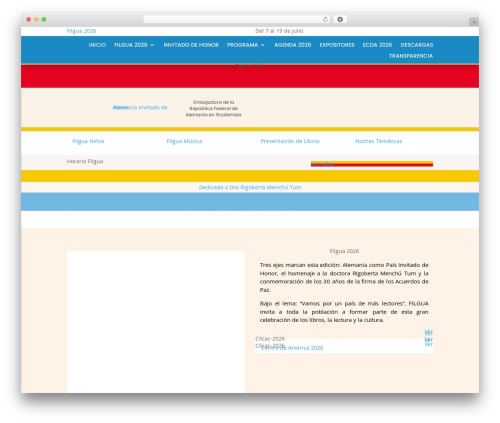Click the Filgua 2026 heading above paragraph
This screenshot has height=423, width=500.
(344, 251)
